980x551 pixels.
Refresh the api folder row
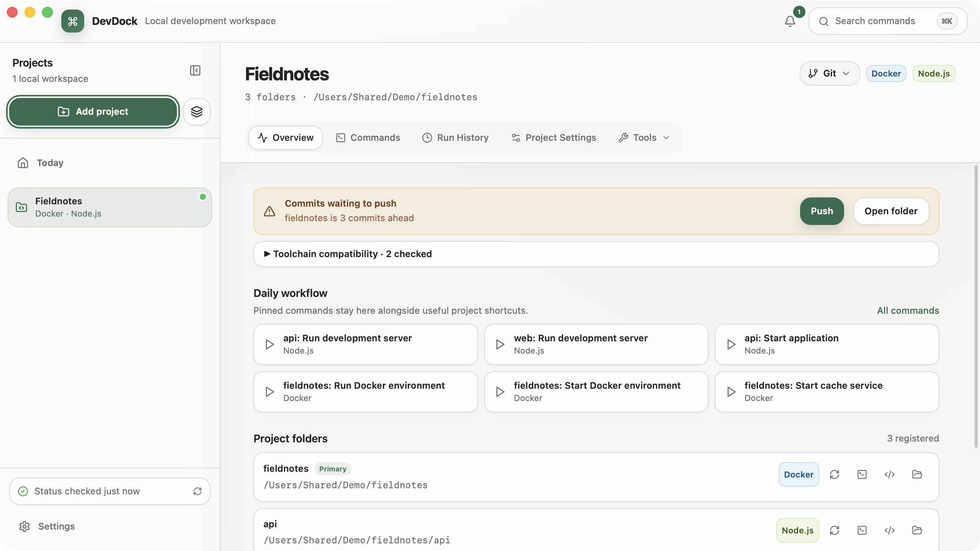point(835,530)
